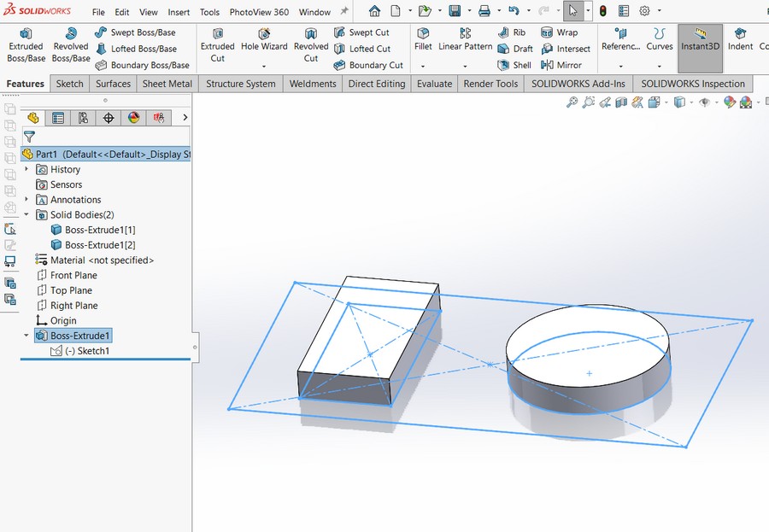
Task: Click the Extruded Boss/Base tool
Action: [x=26, y=44]
